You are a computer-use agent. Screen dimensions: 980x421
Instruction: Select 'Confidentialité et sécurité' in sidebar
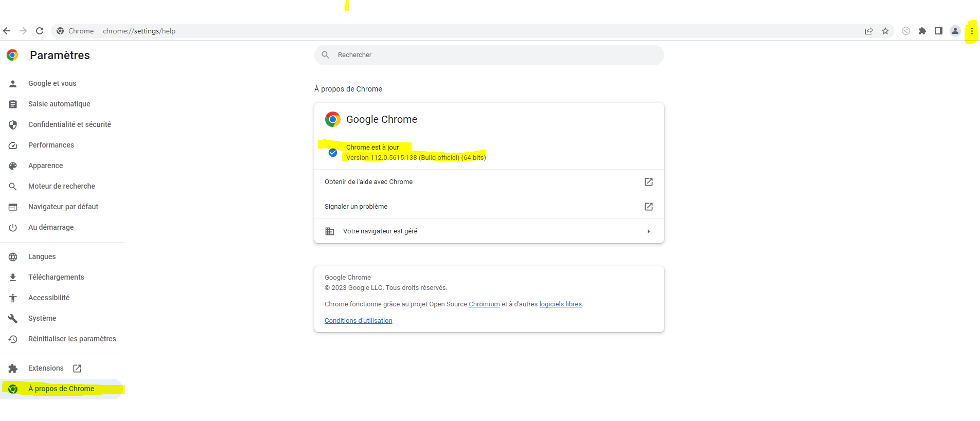[69, 124]
